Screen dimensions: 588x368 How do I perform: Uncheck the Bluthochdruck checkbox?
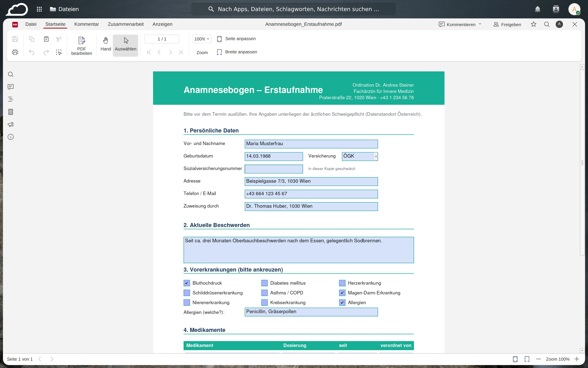tap(187, 283)
